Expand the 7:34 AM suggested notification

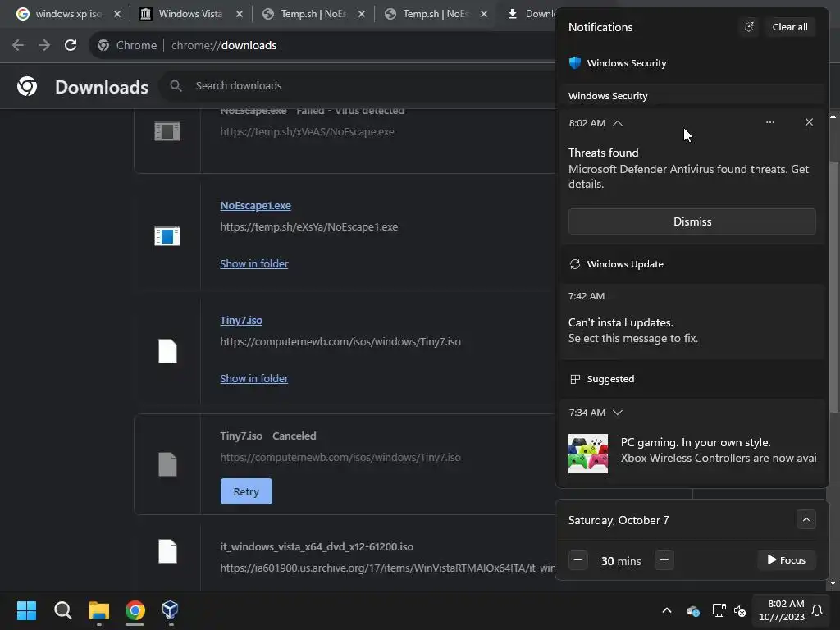pos(618,413)
